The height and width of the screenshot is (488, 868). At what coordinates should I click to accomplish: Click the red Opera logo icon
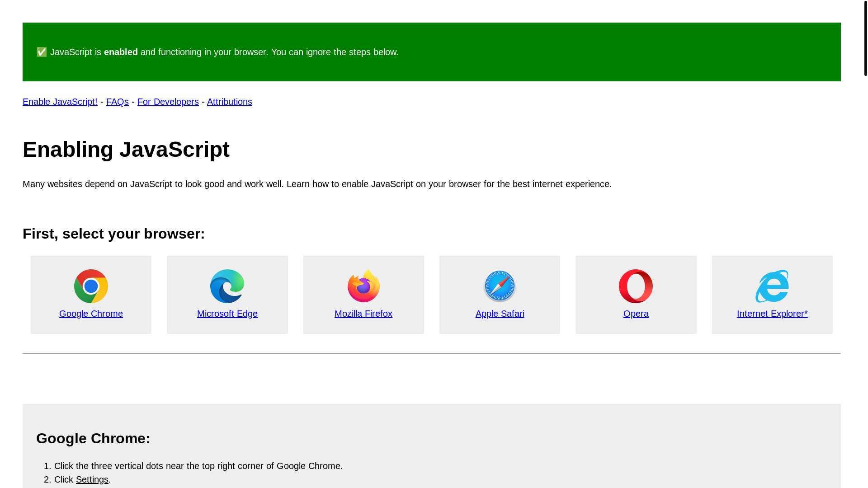click(x=636, y=286)
